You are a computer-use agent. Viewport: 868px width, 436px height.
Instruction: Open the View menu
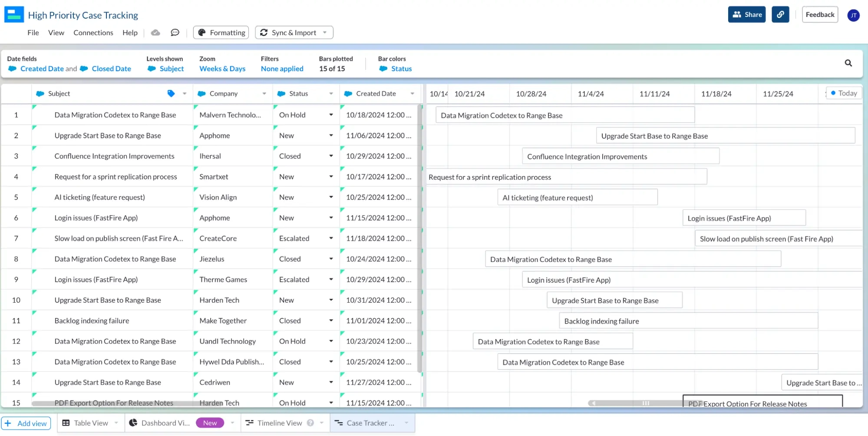[56, 32]
